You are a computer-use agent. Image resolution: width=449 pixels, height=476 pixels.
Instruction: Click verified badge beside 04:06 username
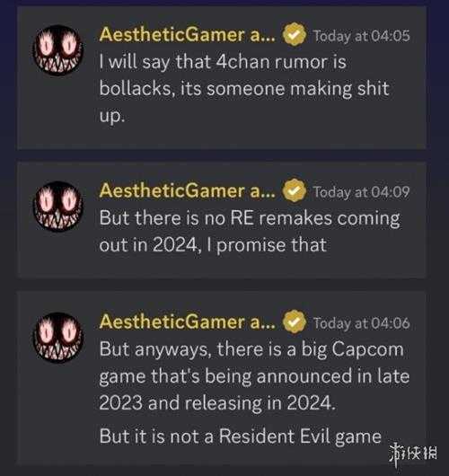coord(295,322)
